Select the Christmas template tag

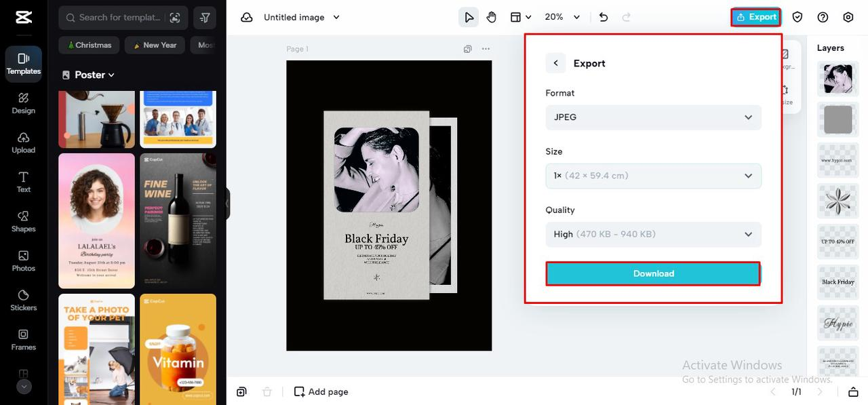(89, 45)
